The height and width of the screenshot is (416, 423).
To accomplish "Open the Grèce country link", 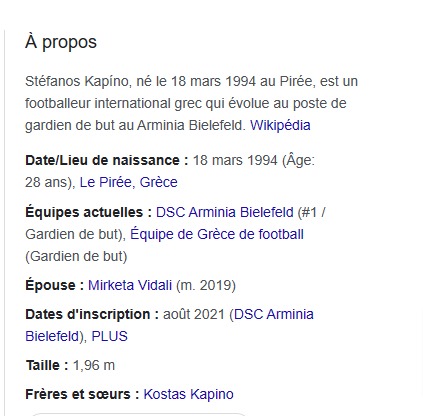I will pyautogui.click(x=158, y=182).
